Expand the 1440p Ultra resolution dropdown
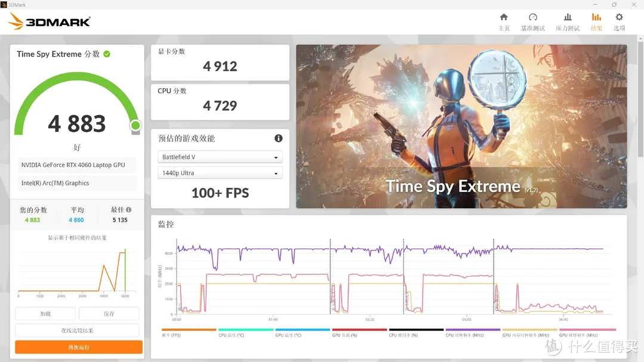 (x=220, y=173)
